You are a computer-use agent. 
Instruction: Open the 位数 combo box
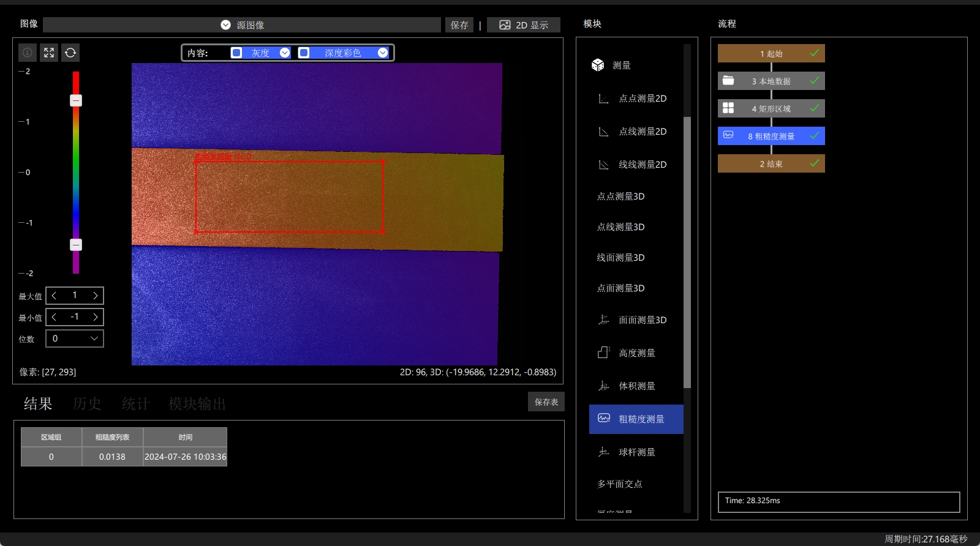pyautogui.click(x=75, y=338)
